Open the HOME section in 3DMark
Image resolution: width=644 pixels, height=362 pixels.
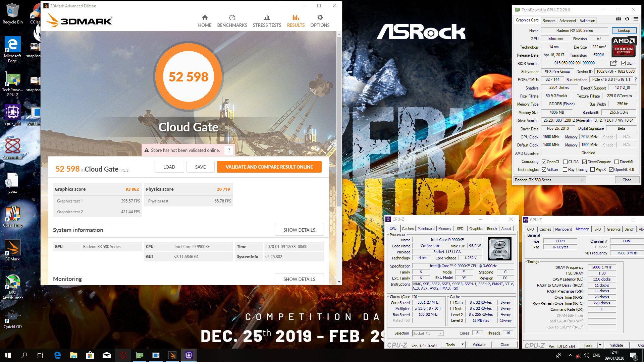pyautogui.click(x=205, y=21)
